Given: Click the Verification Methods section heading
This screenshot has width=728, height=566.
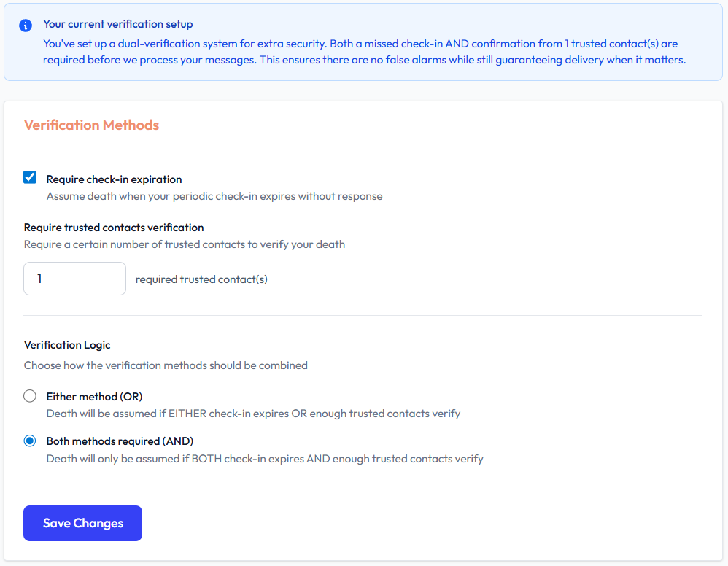Looking at the screenshot, I should [91, 125].
